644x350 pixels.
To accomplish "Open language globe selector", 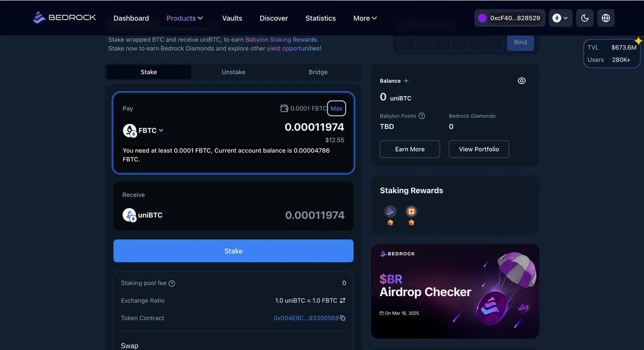I will pyautogui.click(x=606, y=18).
